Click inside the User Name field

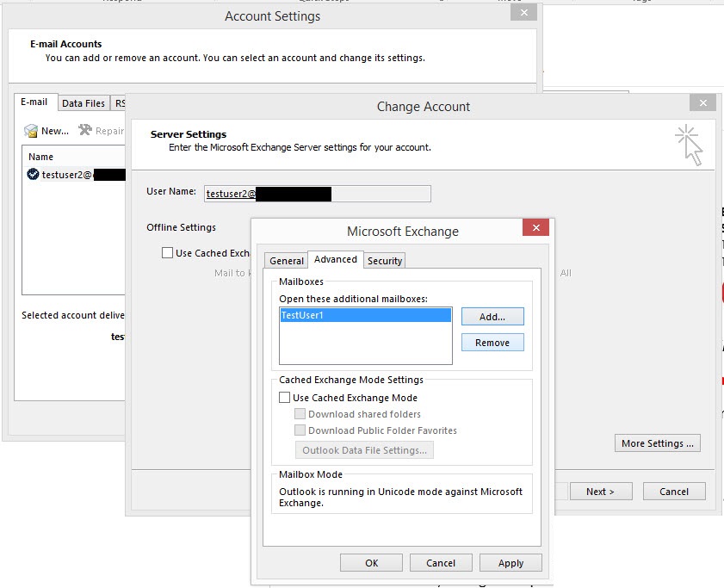coord(317,193)
